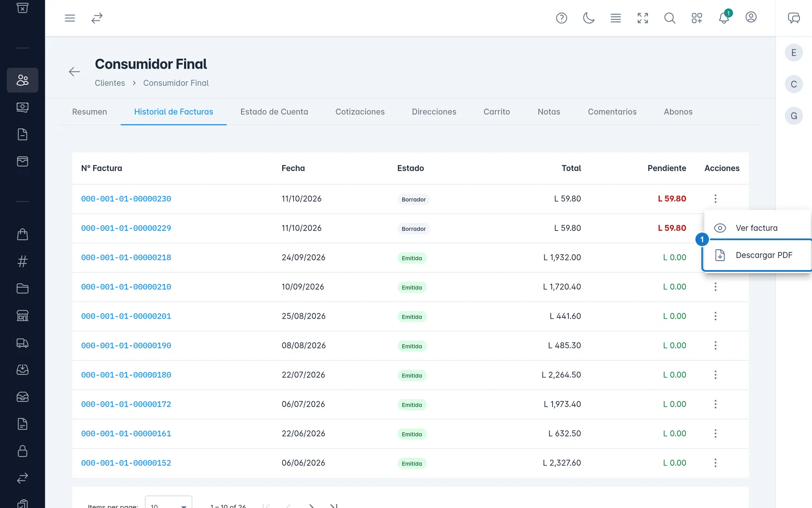Open actions menu for invoice 000-001-01-00000190
This screenshot has width=812, height=508.
715,345
